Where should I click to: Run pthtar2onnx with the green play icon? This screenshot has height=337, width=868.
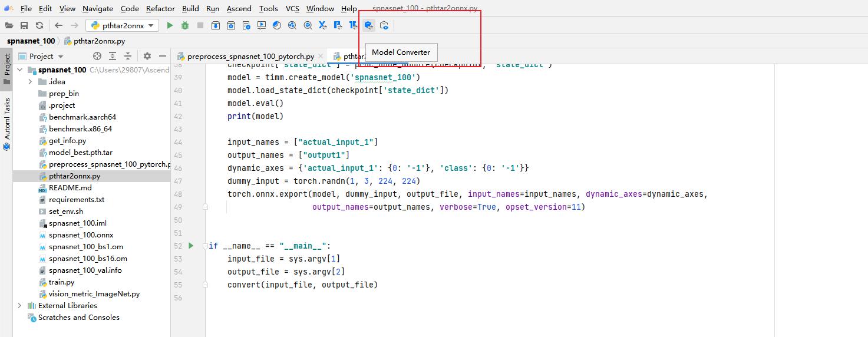[x=170, y=25]
